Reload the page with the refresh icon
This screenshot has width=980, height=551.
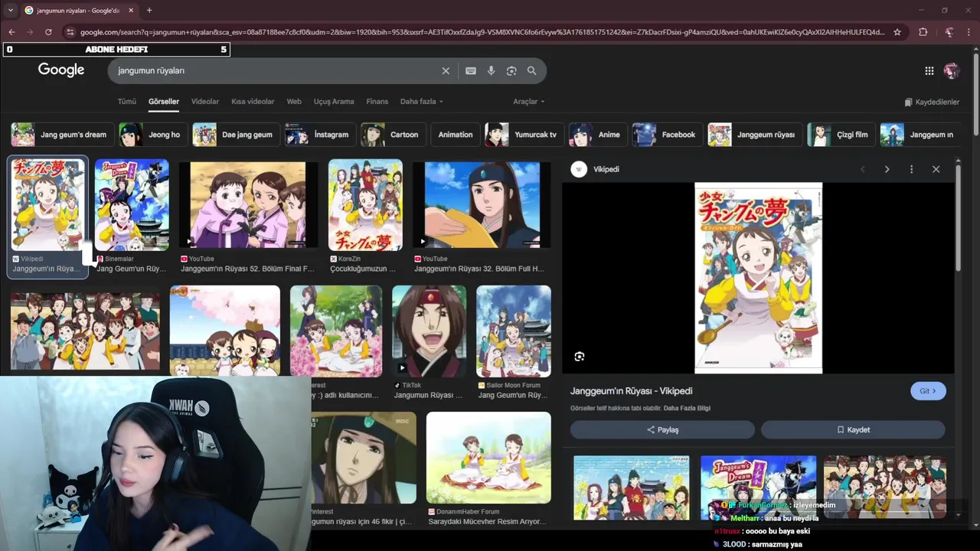(x=48, y=32)
